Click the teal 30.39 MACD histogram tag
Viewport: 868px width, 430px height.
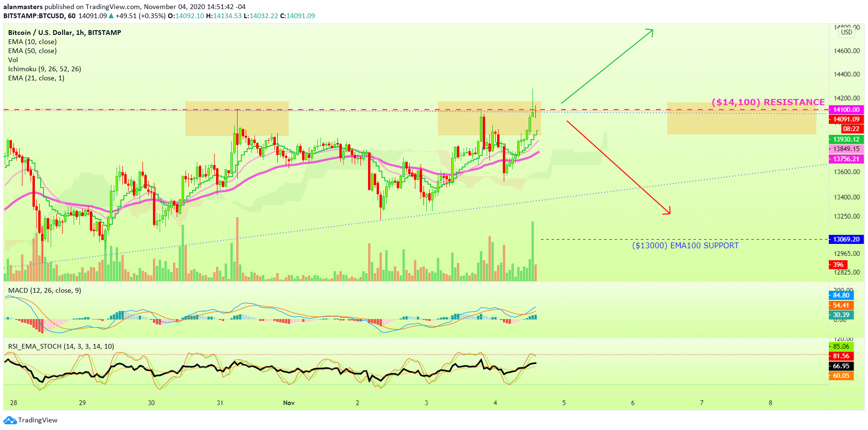tap(841, 315)
